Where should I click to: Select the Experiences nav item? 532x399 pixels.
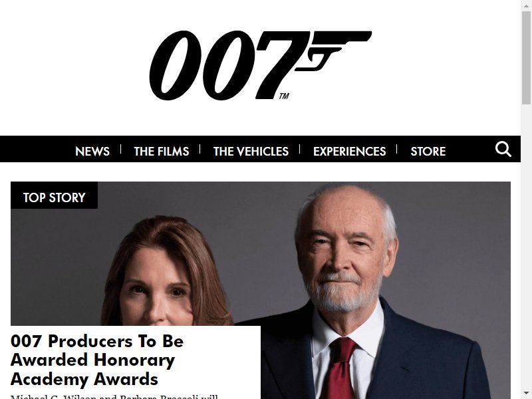[x=350, y=151]
